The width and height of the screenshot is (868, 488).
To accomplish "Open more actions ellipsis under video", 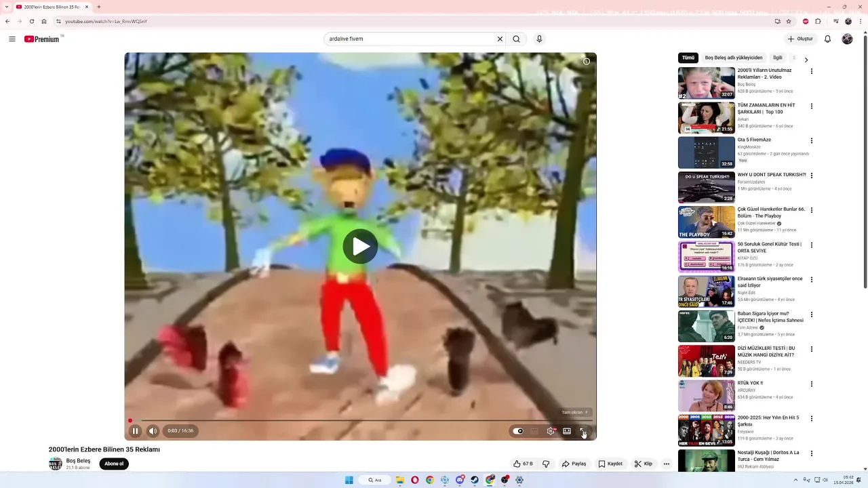I will click(667, 464).
